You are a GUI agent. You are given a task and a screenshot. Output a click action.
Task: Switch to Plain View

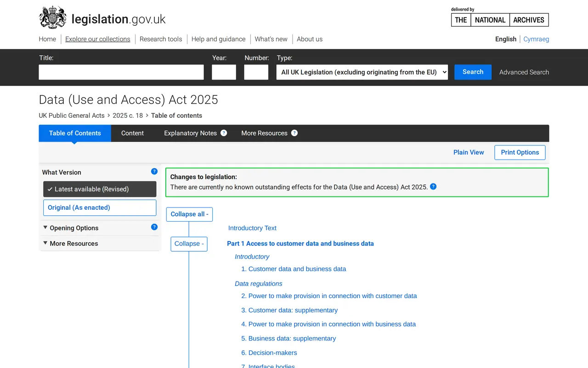469,153
